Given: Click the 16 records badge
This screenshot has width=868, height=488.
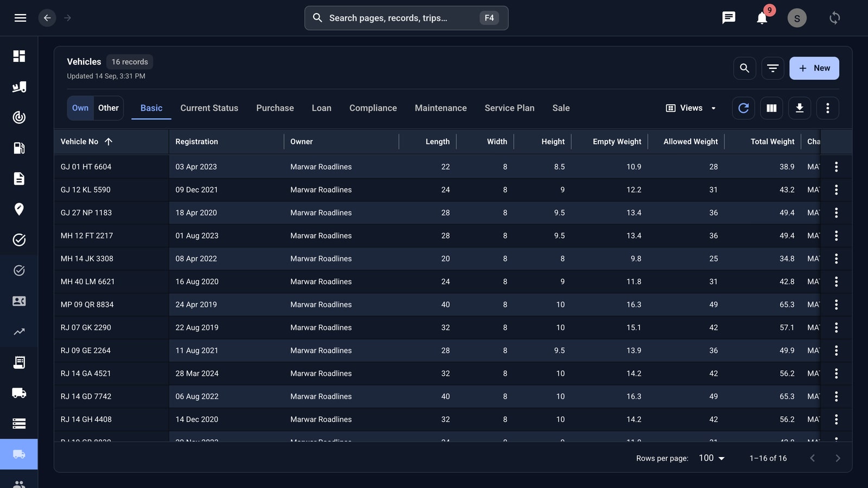Looking at the screenshot, I should (x=130, y=62).
